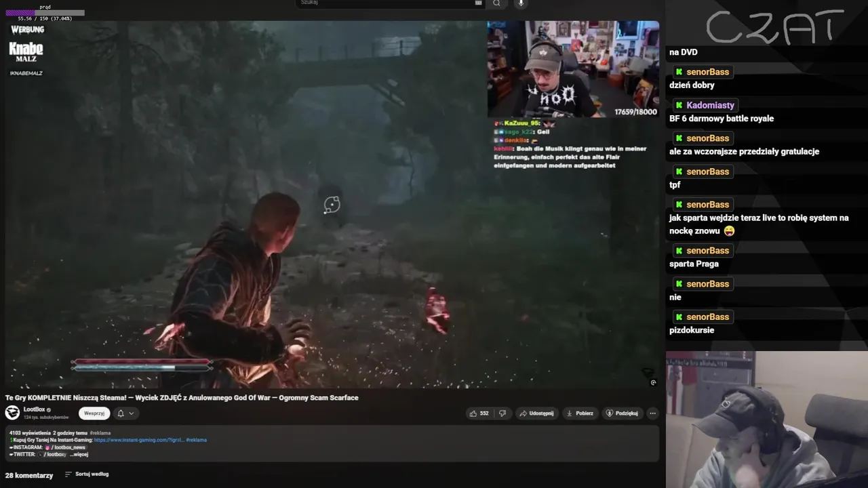Click the Pobierz download button
This screenshot has width=868, height=488.
tap(580, 413)
